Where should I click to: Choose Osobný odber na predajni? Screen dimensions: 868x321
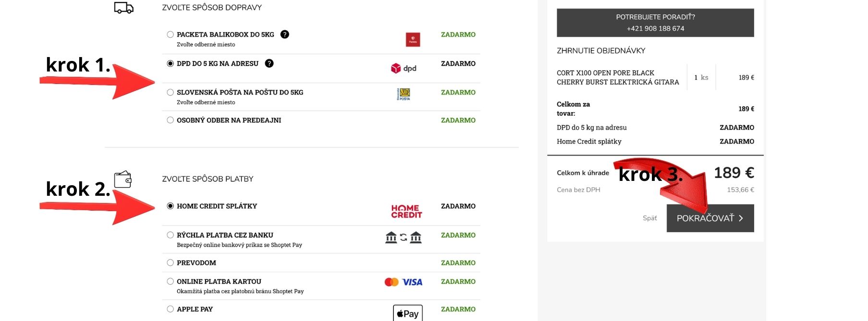[170, 120]
